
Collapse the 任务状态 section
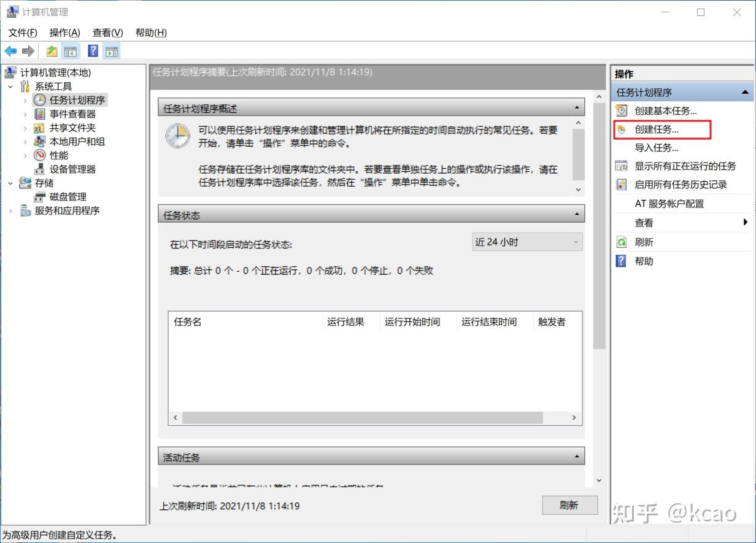pyautogui.click(x=577, y=214)
